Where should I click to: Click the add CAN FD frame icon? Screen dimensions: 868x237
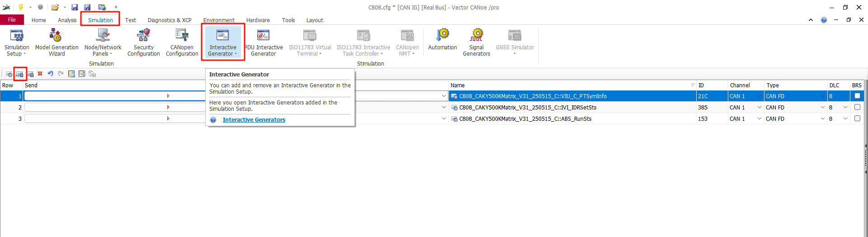[x=19, y=74]
